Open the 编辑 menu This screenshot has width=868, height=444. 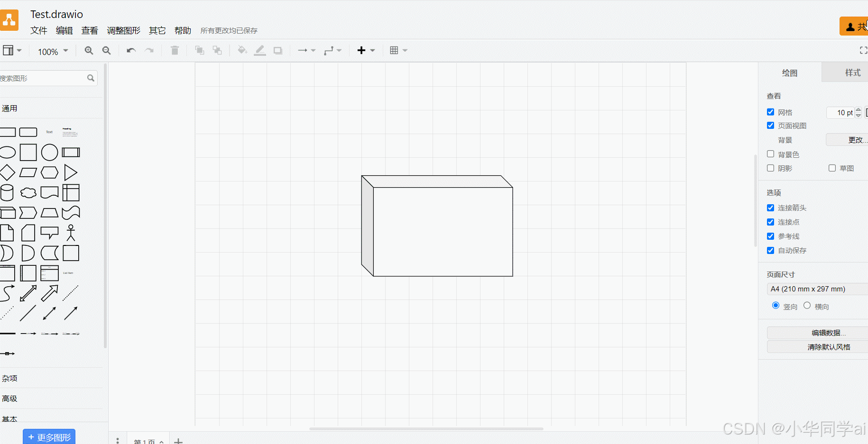point(64,30)
